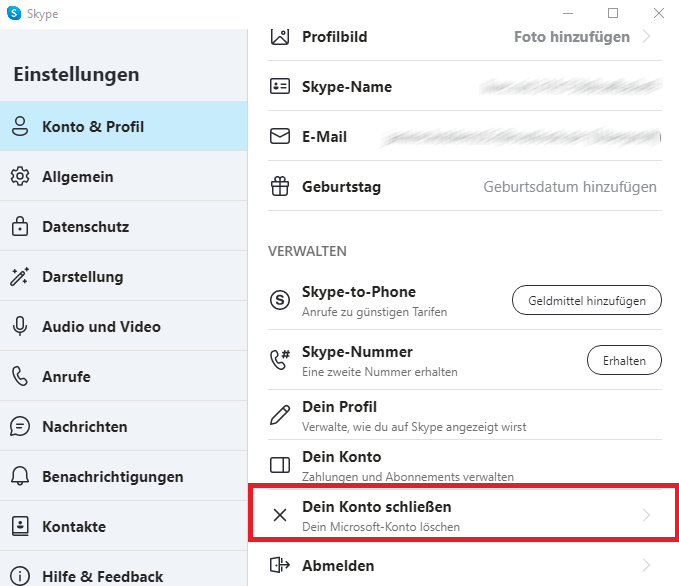This screenshot has width=679, height=586.
Task: Click Geburtsdatum hinzufügen link
Action: coord(570,187)
